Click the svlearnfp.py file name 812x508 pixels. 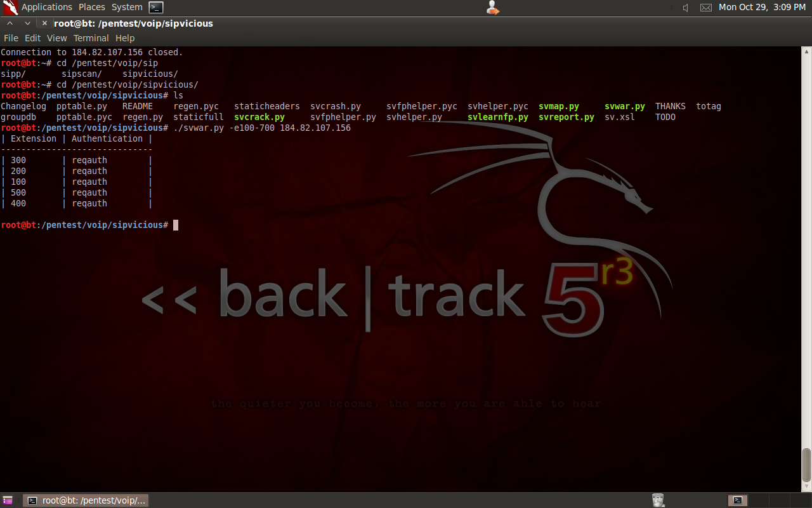point(498,117)
